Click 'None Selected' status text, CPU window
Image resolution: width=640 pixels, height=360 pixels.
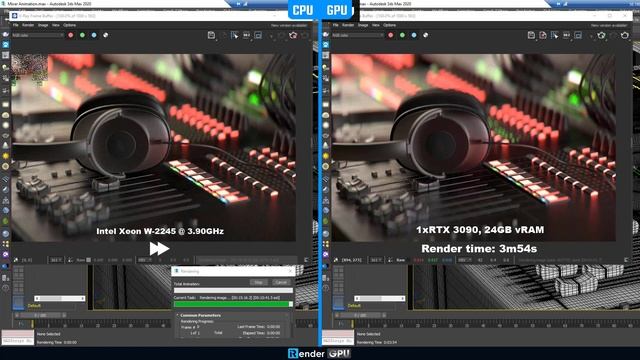pyautogui.click(x=49, y=334)
